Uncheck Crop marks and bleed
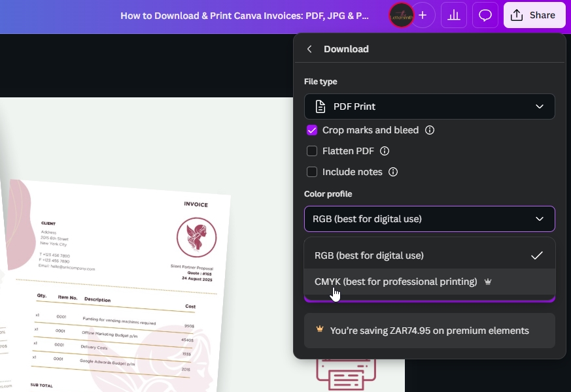Screen dimensions: 571x392 point(312,130)
